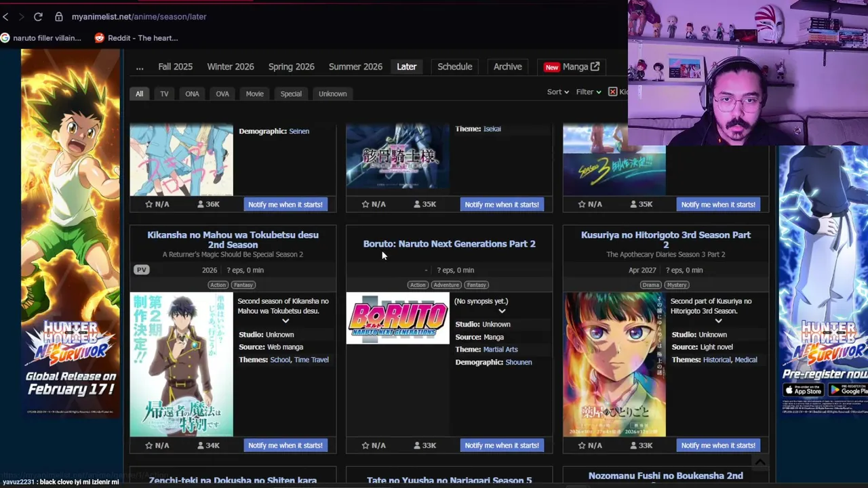Click the Time Travel theme link
The width and height of the screenshot is (868, 488).
click(311, 360)
